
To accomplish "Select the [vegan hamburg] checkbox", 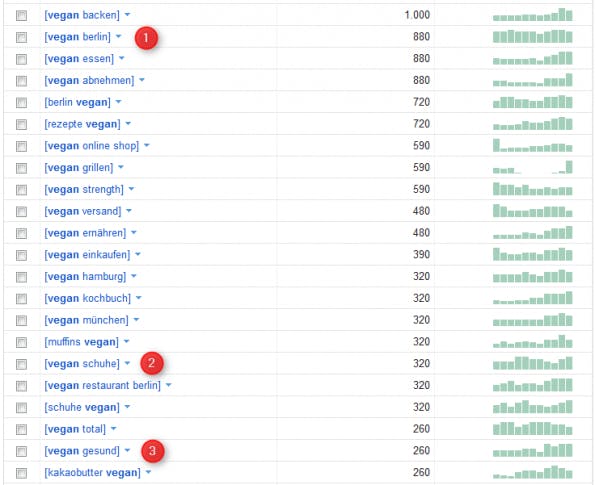I will pyautogui.click(x=21, y=277).
